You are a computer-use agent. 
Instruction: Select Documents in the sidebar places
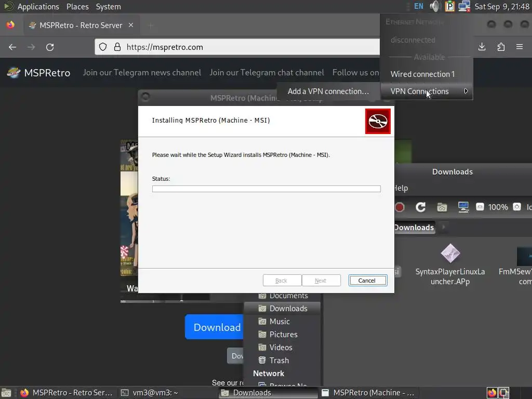pos(282,296)
